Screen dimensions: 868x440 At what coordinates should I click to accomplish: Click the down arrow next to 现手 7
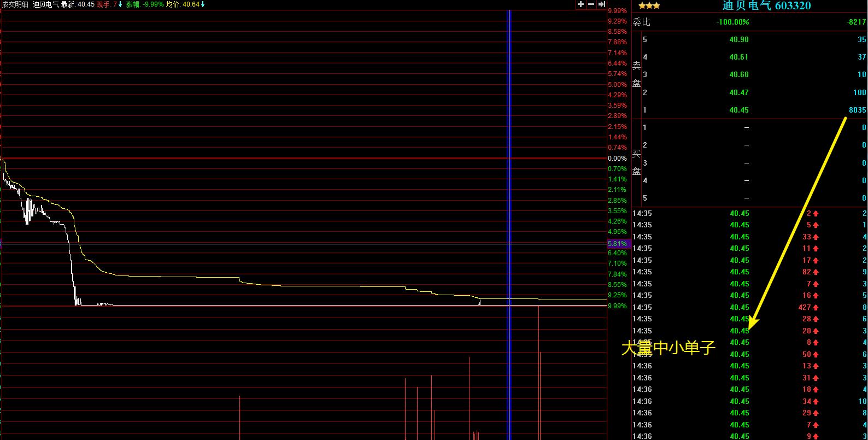120,4
